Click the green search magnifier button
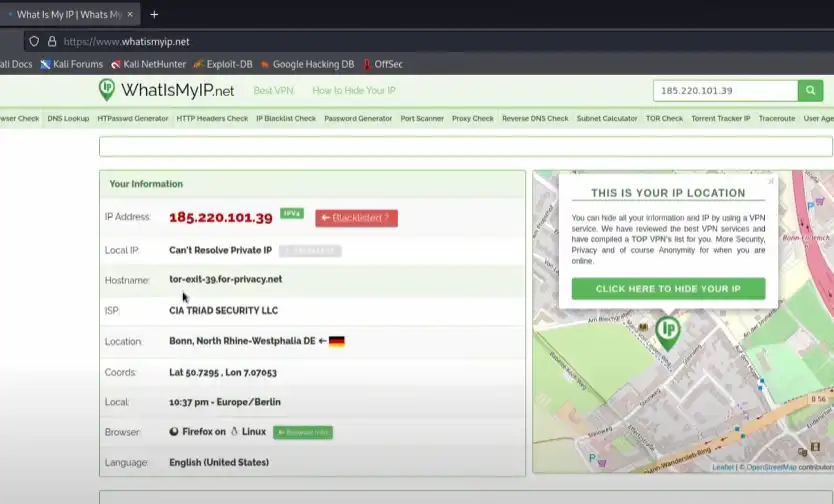Viewport: 834px width, 504px height. [x=811, y=90]
